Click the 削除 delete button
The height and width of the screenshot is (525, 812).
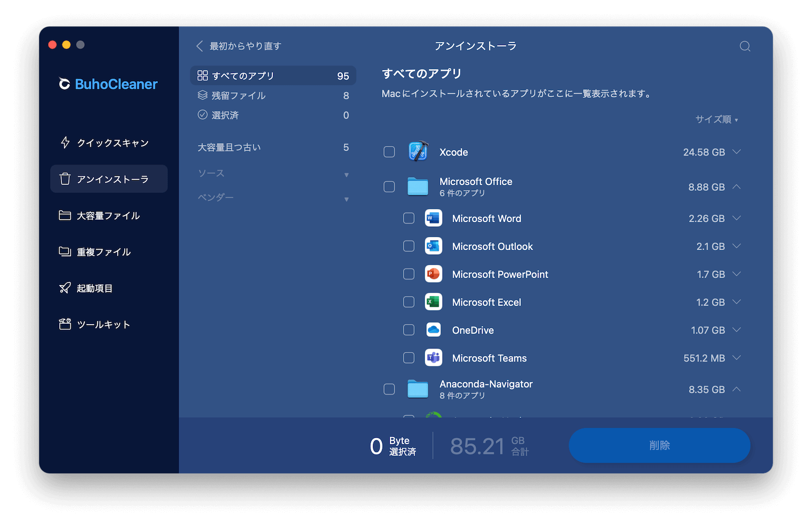click(659, 445)
